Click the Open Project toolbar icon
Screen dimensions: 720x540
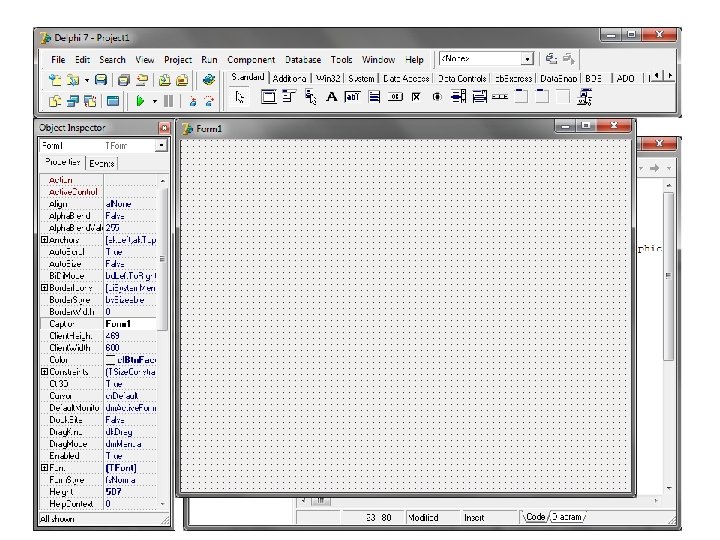click(142, 80)
